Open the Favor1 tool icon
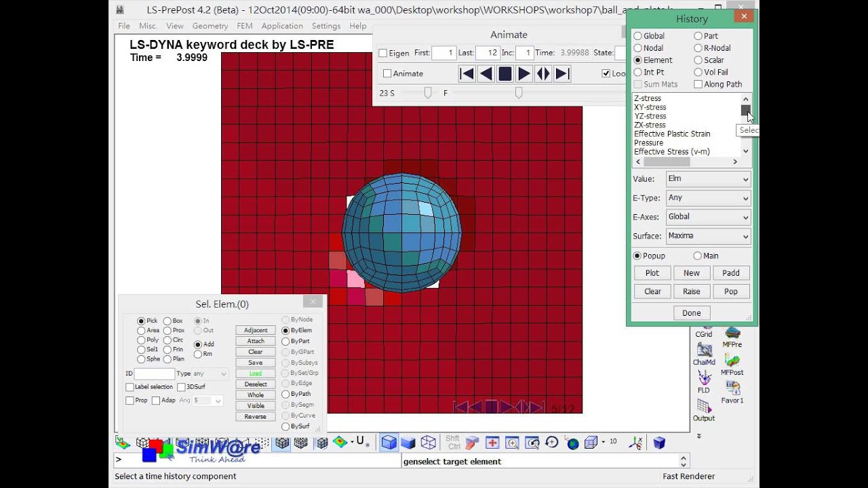The width and height of the screenshot is (868, 488). [x=732, y=392]
